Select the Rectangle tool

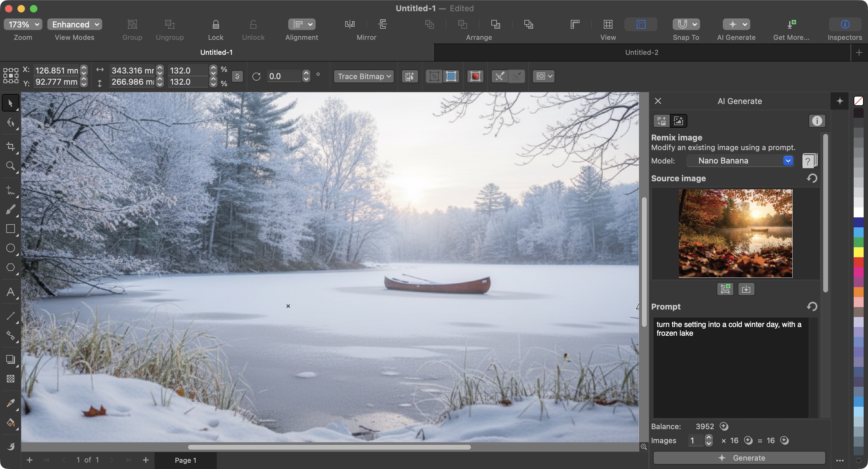coord(11,229)
